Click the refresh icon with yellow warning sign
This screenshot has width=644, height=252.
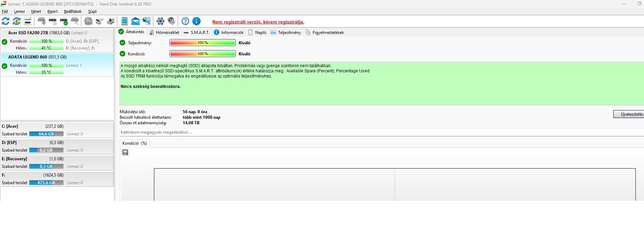click(17, 21)
